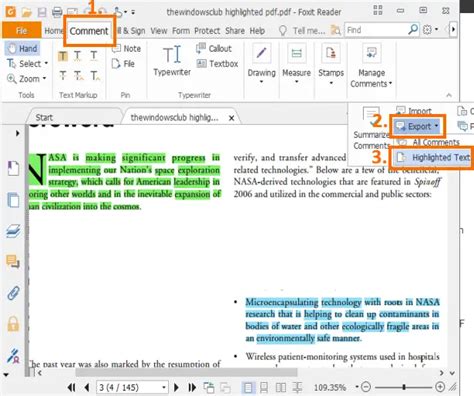Click the Measure tool icon
The height and width of the screenshot is (396, 474).
tap(296, 53)
